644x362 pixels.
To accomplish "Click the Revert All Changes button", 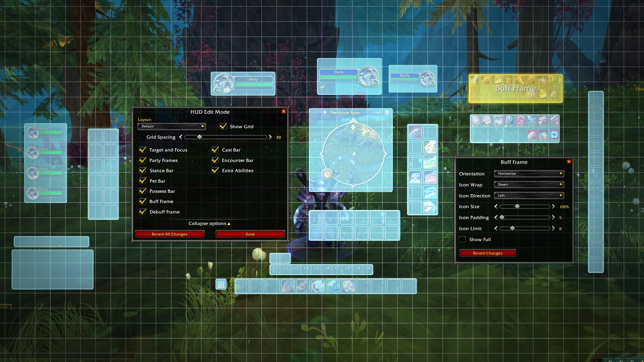I will click(x=169, y=234).
